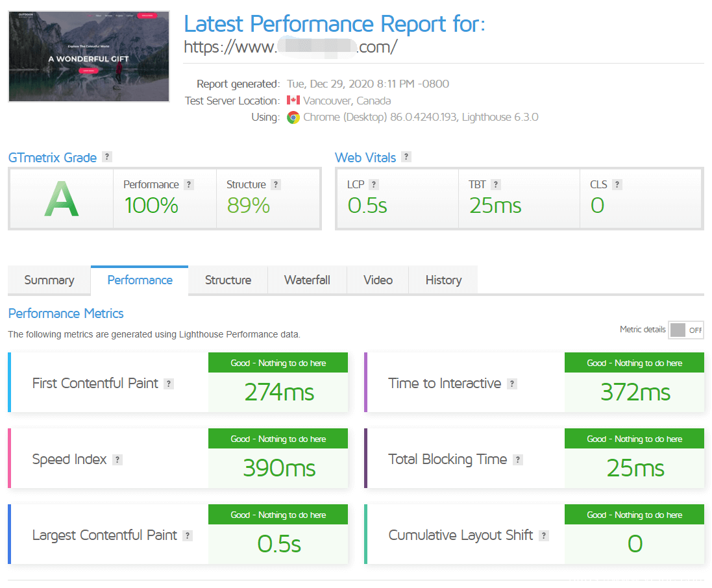712x588 pixels.
Task: Click the Structure score help icon
Action: (x=276, y=184)
